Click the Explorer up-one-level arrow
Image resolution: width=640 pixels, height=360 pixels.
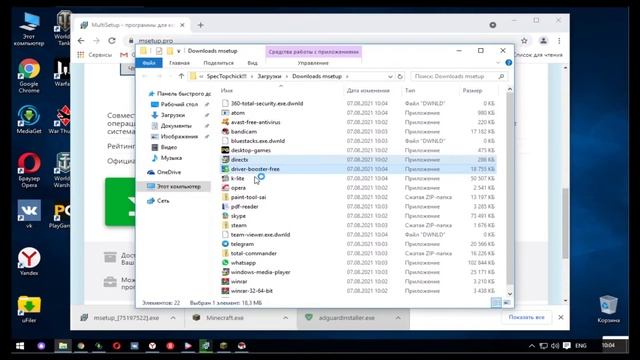(181, 76)
